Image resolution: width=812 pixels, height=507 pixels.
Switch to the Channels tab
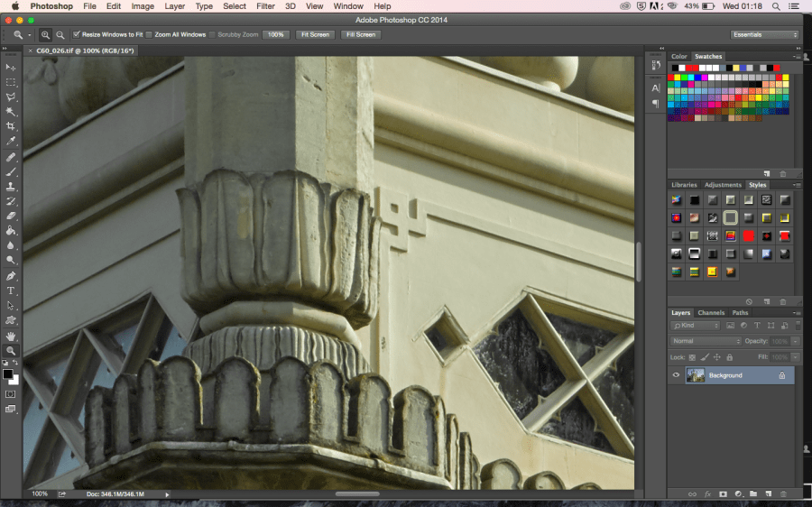tap(711, 313)
